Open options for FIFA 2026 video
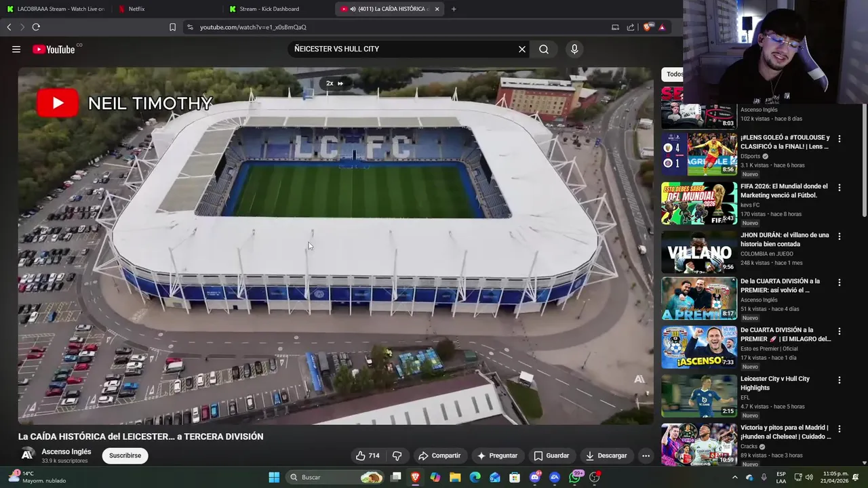 click(840, 188)
